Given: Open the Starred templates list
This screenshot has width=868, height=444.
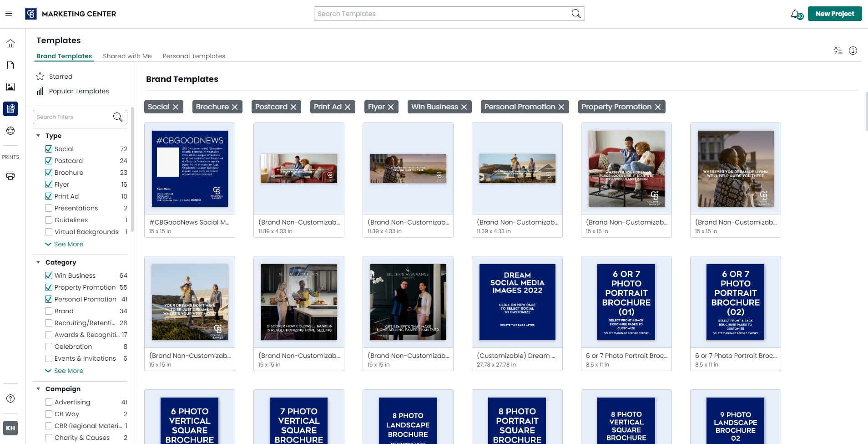Looking at the screenshot, I should point(61,77).
